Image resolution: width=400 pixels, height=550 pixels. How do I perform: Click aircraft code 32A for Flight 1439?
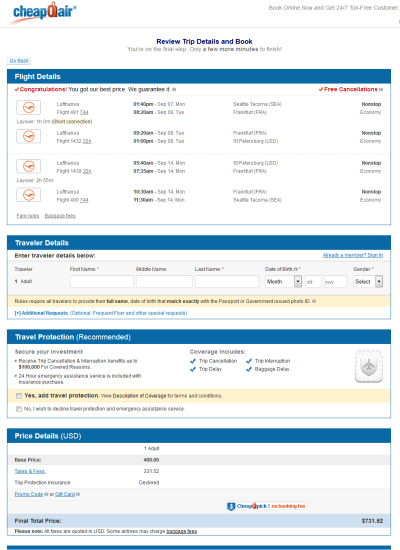[x=87, y=171]
